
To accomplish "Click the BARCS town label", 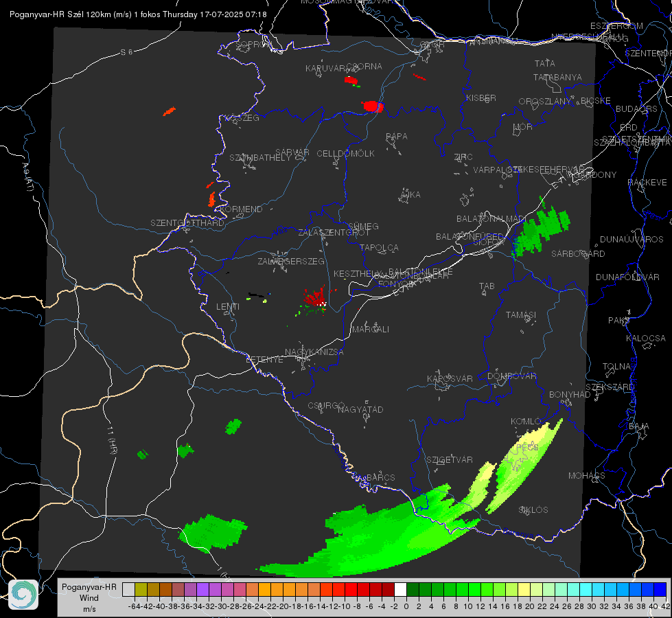I will [380, 477].
